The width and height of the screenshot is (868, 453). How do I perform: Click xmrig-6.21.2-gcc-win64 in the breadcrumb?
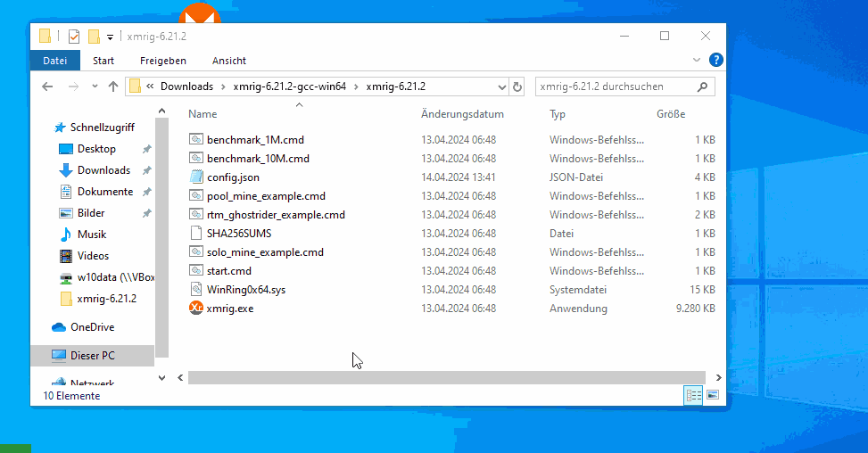click(290, 86)
